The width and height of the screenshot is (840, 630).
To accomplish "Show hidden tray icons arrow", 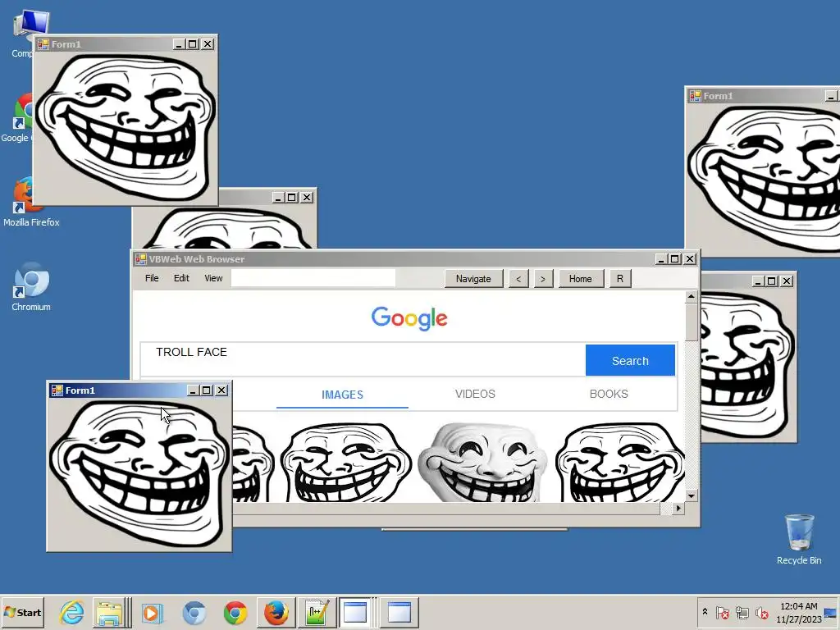I will (705, 612).
